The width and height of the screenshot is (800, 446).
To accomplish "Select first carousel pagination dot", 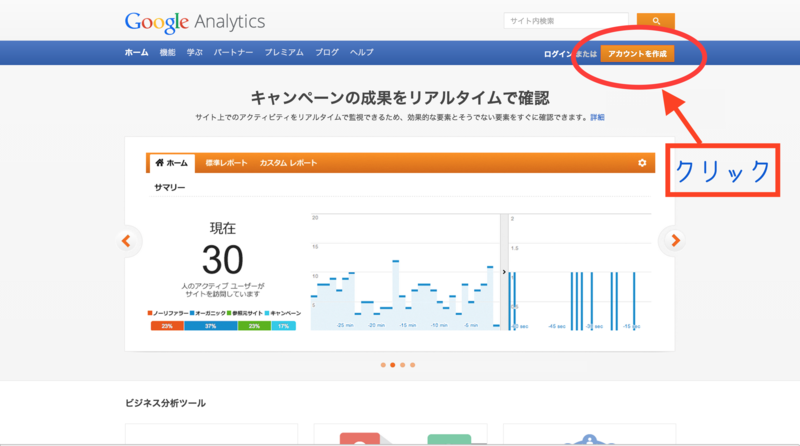I will (x=383, y=365).
